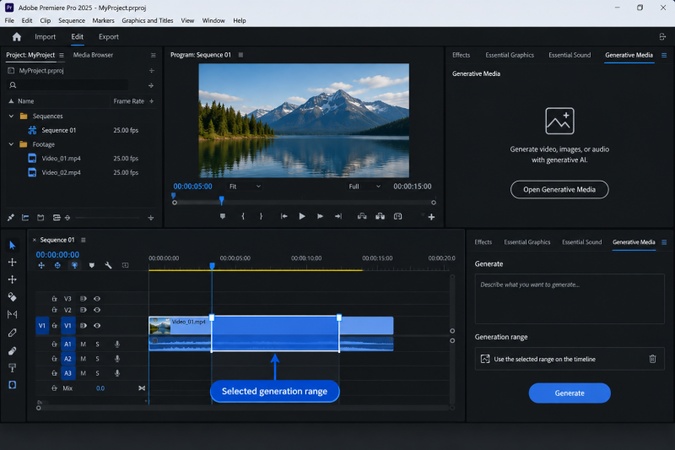Select the Type tool
The image size is (675, 450).
(x=12, y=368)
